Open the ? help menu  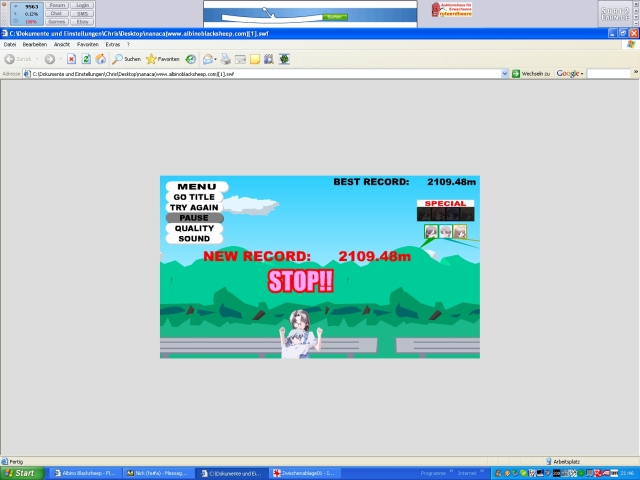[x=128, y=44]
